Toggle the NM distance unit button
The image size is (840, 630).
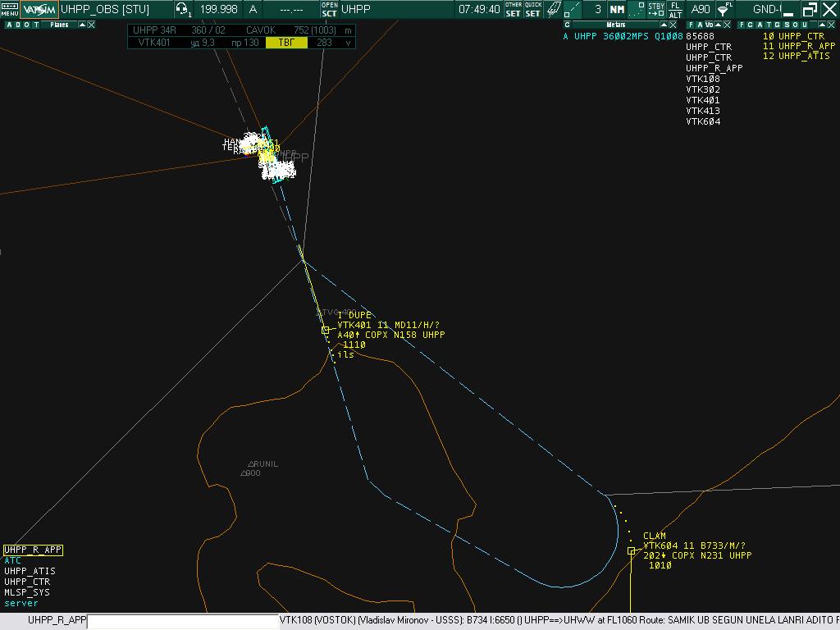(x=617, y=9)
